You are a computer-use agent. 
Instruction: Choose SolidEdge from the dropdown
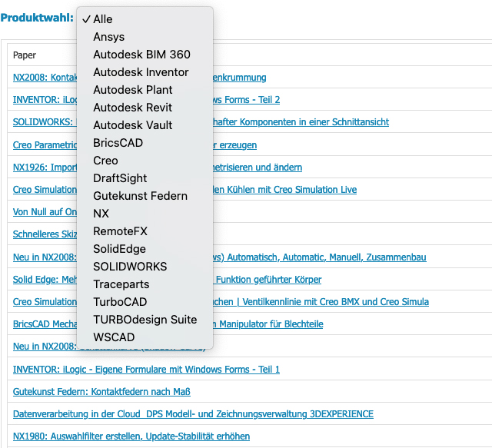(145, 249)
